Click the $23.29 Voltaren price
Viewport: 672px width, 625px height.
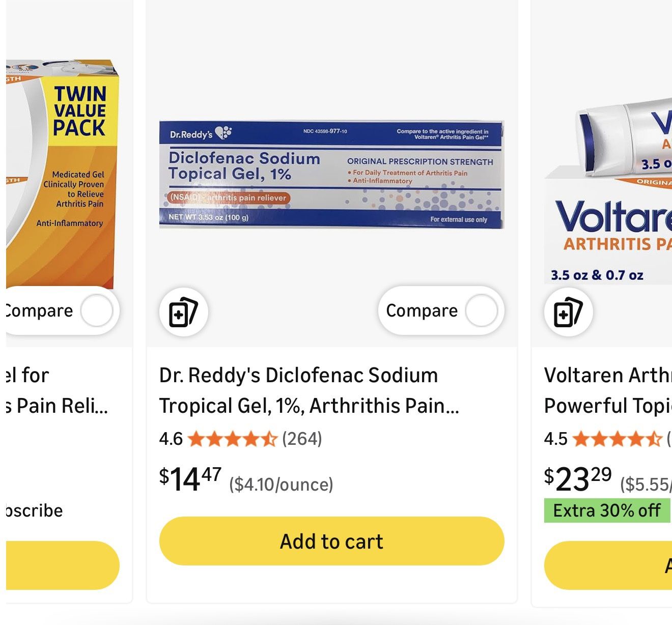click(x=577, y=479)
